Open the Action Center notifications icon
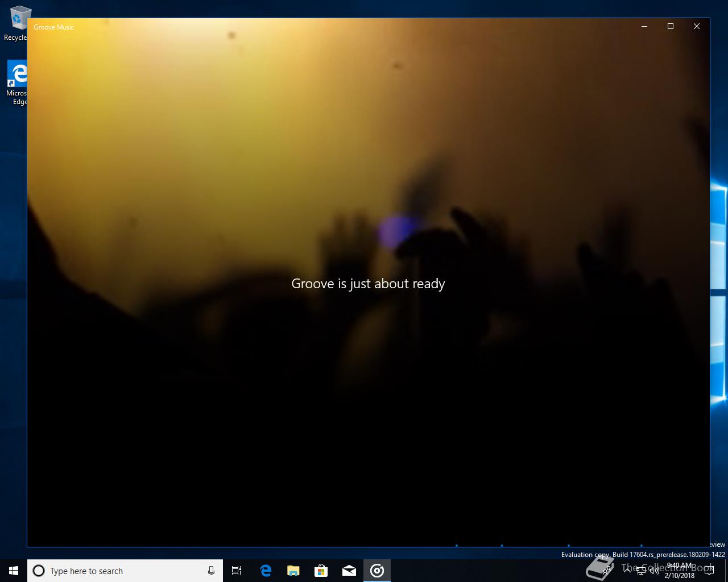The width and height of the screenshot is (728, 582). pyautogui.click(x=709, y=571)
